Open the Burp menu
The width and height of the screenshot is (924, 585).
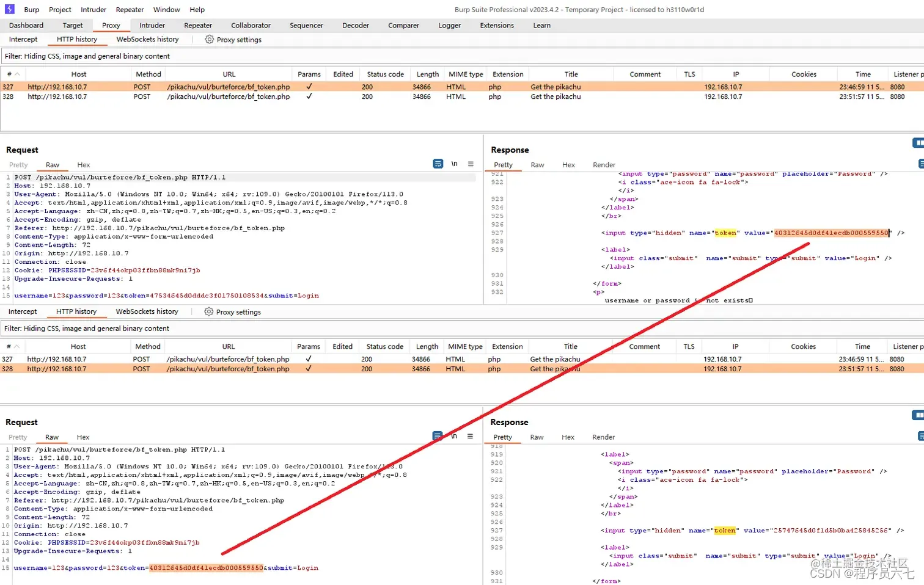[x=32, y=10]
